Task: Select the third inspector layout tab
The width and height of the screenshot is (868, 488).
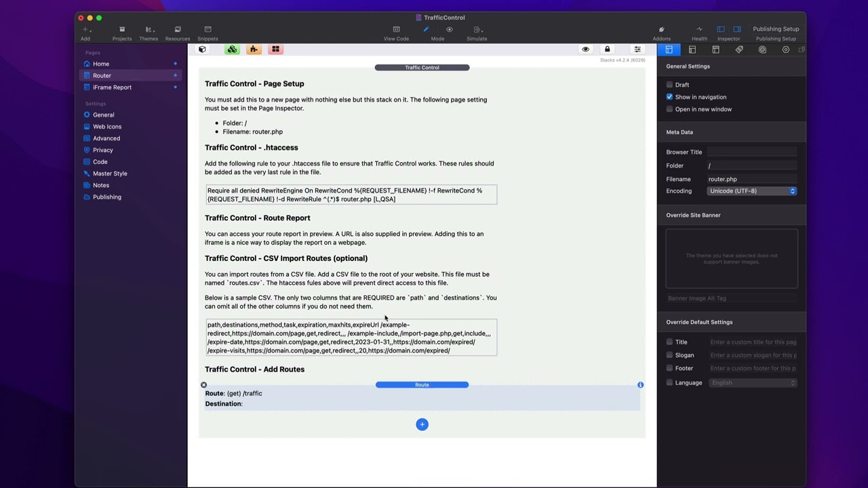Action: [715, 49]
